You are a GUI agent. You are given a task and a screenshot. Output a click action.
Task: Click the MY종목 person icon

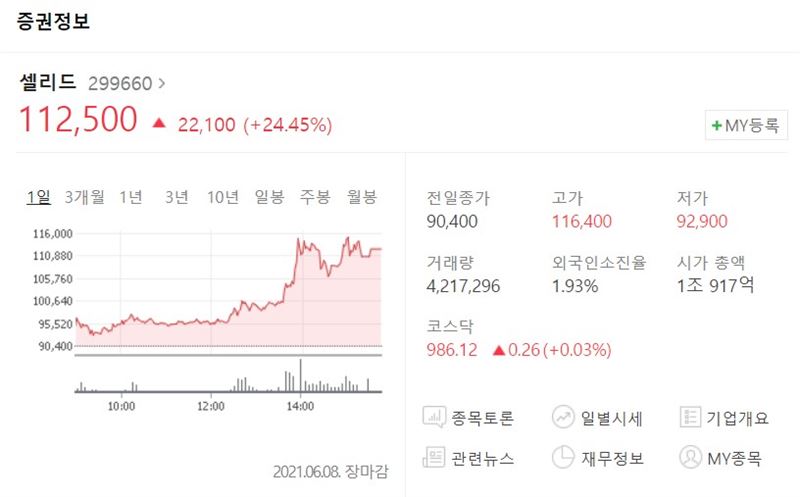(690, 458)
